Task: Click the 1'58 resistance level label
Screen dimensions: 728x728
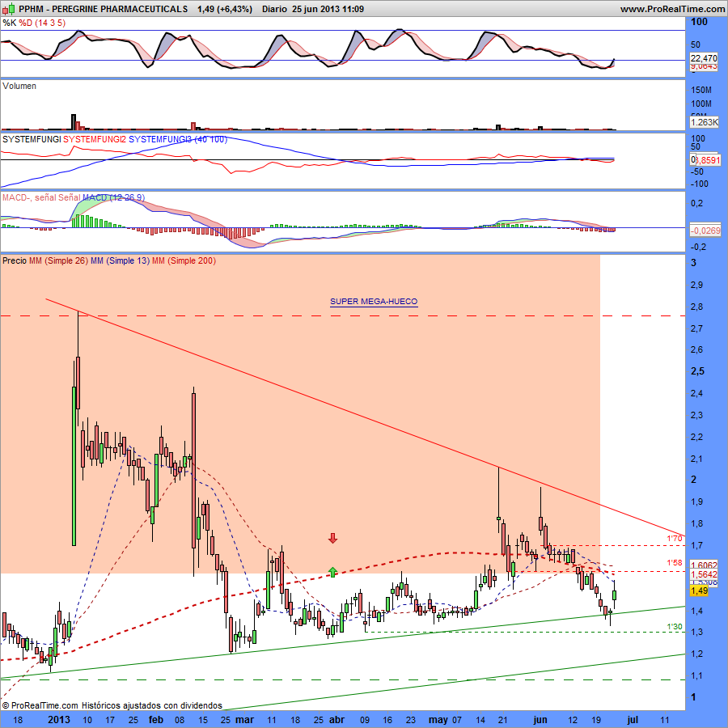Action: [675, 563]
